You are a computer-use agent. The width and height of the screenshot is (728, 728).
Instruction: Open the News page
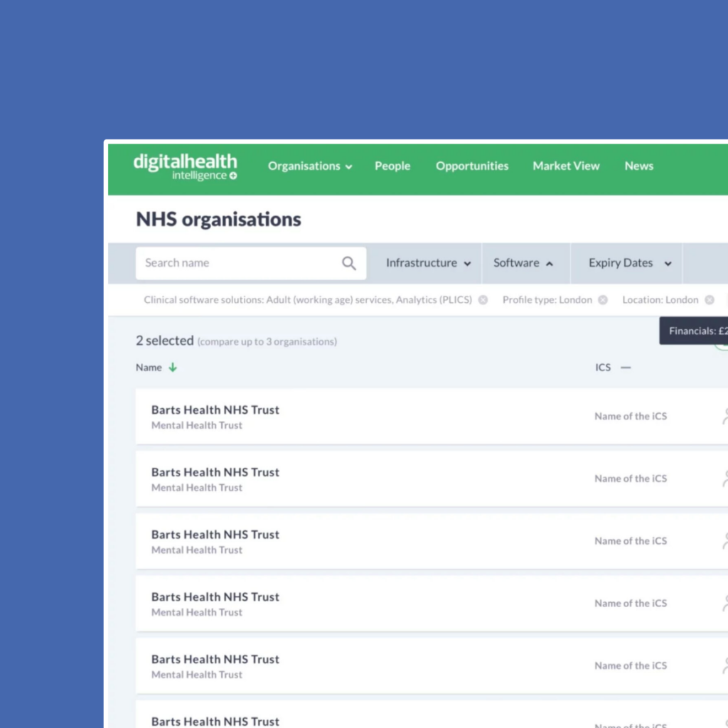click(x=638, y=166)
